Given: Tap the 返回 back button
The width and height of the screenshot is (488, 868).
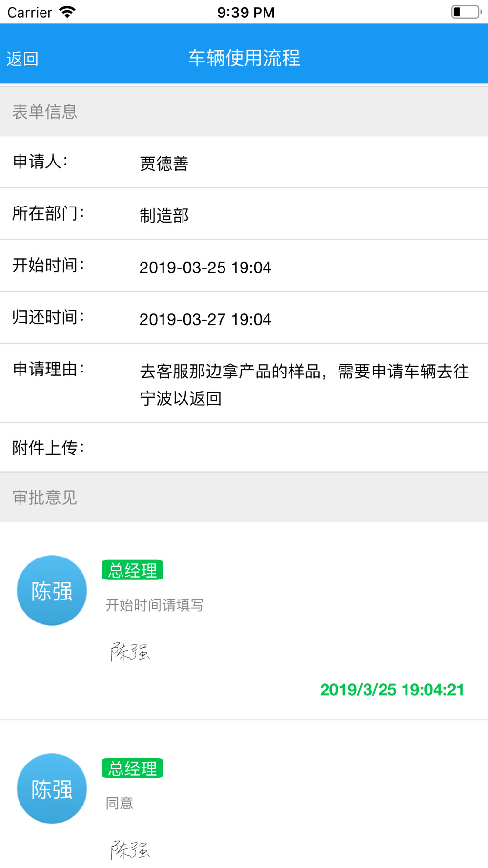Looking at the screenshot, I should 22,59.
